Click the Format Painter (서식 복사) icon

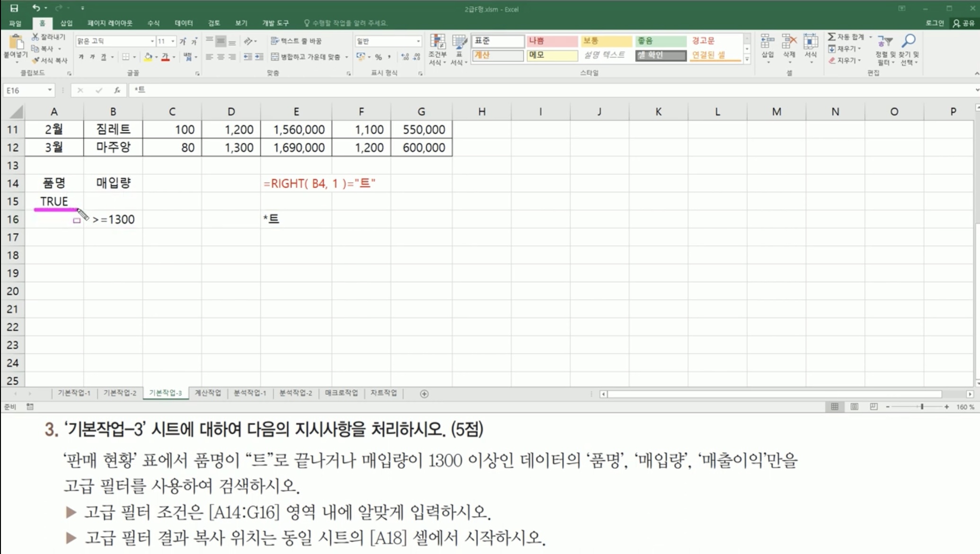(x=36, y=60)
